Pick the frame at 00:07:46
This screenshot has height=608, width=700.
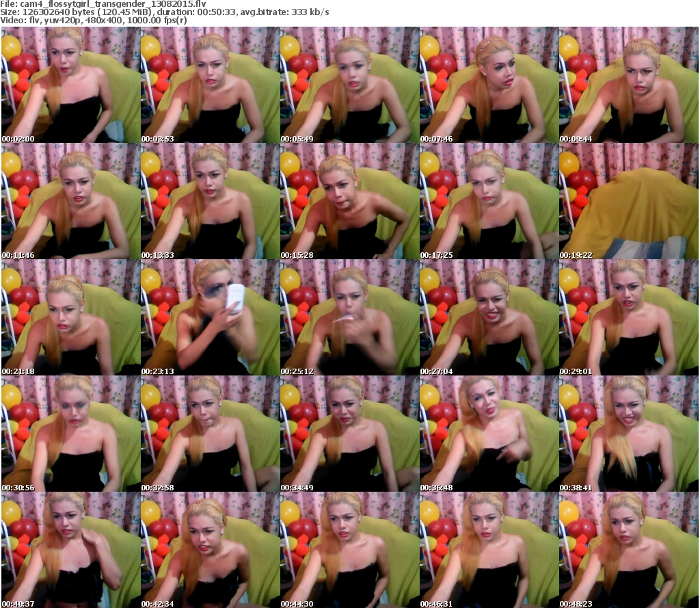(x=489, y=85)
